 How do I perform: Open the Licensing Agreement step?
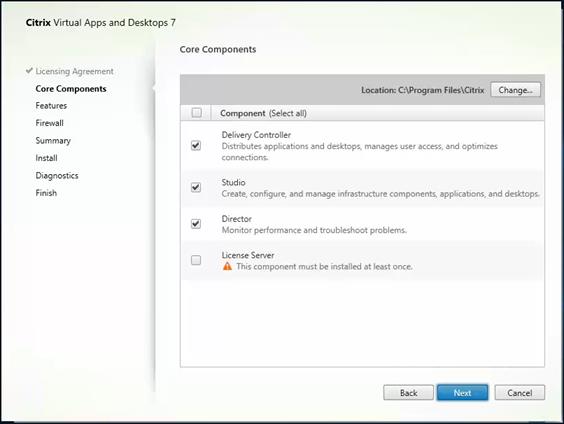74,71
